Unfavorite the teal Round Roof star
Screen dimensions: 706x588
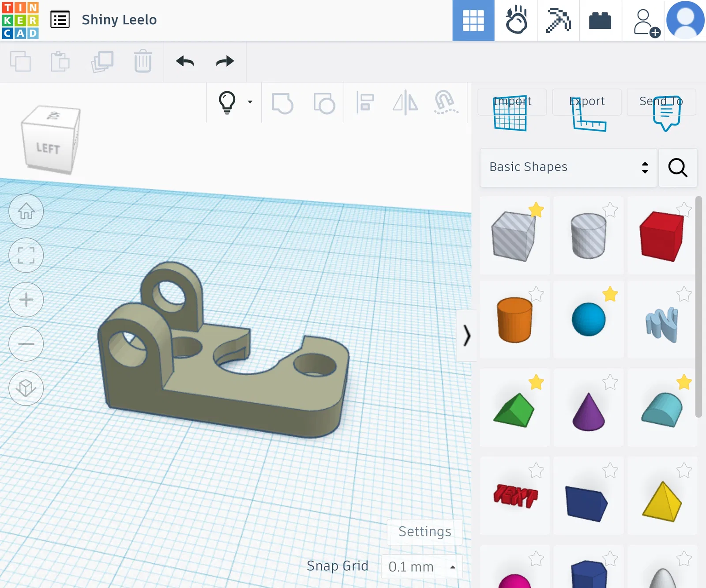(x=684, y=382)
